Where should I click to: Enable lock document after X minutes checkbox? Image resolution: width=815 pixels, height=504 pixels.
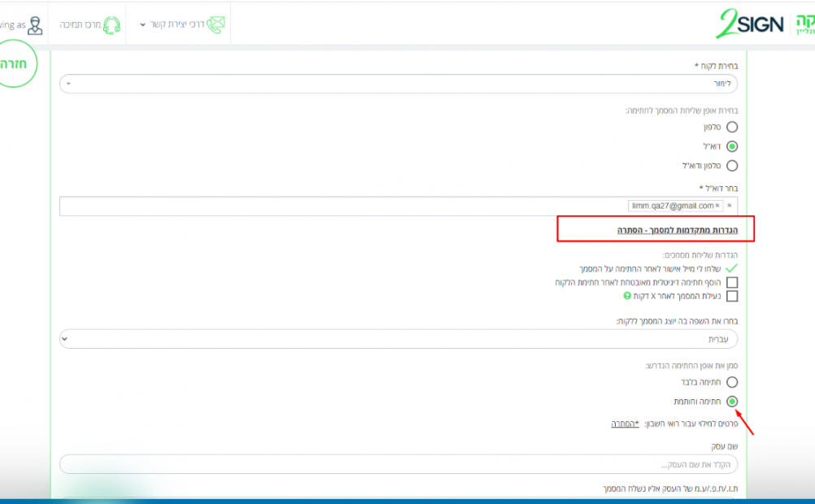[732, 297]
